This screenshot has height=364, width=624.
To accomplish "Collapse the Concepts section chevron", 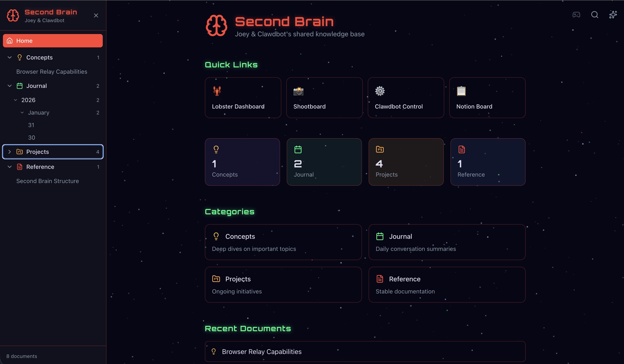I will [10, 57].
